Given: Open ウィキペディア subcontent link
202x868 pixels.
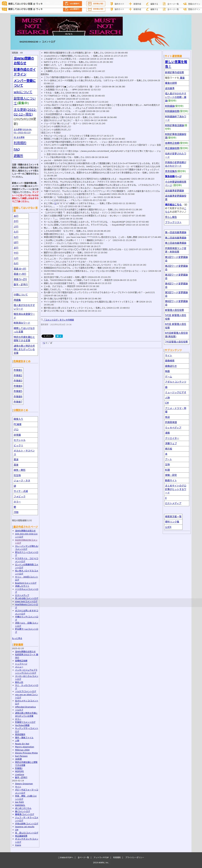Looking at the screenshot, I should [x=173, y=428].
